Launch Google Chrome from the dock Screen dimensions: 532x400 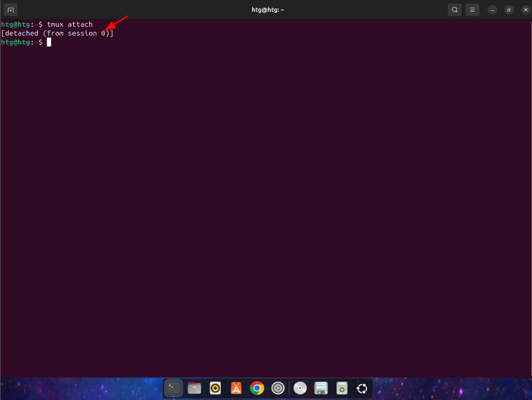pos(257,388)
